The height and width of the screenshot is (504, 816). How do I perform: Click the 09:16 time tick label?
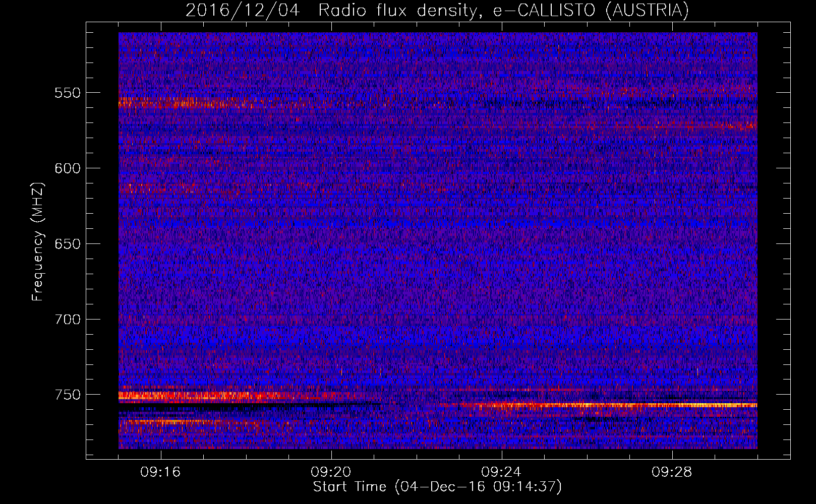click(x=161, y=472)
